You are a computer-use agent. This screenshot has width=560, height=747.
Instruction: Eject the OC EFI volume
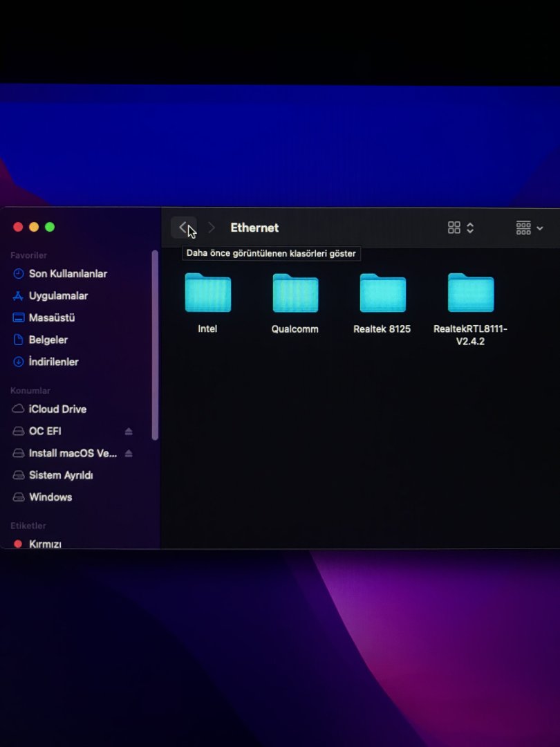pyautogui.click(x=129, y=431)
